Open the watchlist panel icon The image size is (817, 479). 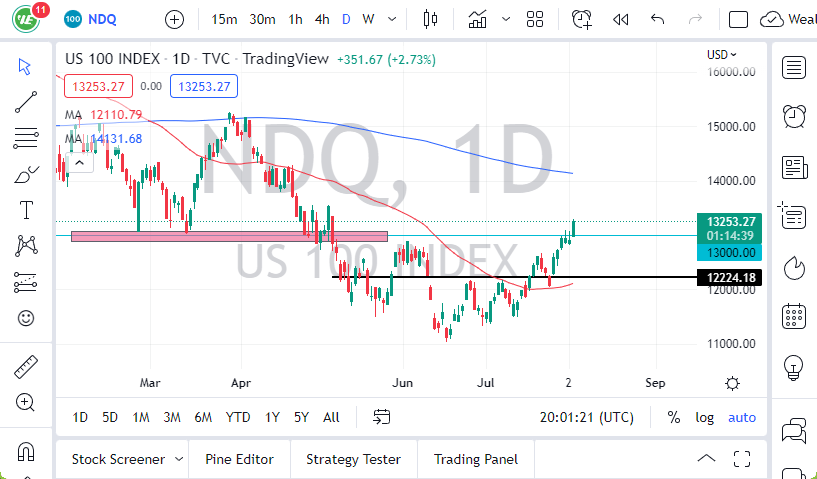click(x=794, y=68)
